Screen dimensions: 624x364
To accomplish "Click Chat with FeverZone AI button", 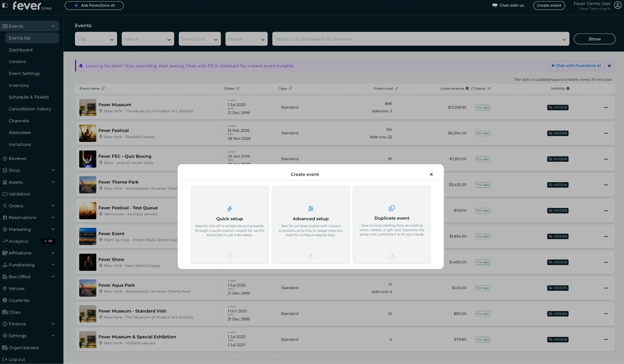I will click(576, 66).
